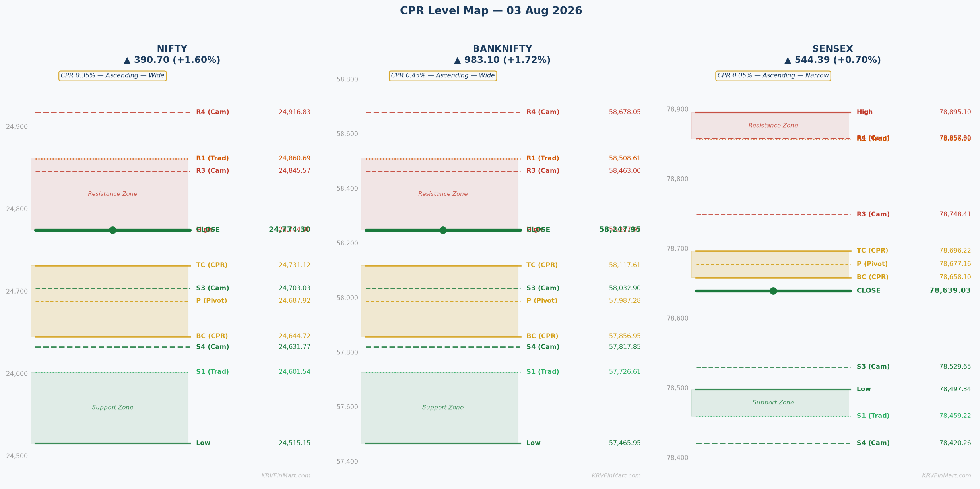Select the NIFTY panel heading
Image resolution: width=980 pixels, height=489 pixels.
172,49
